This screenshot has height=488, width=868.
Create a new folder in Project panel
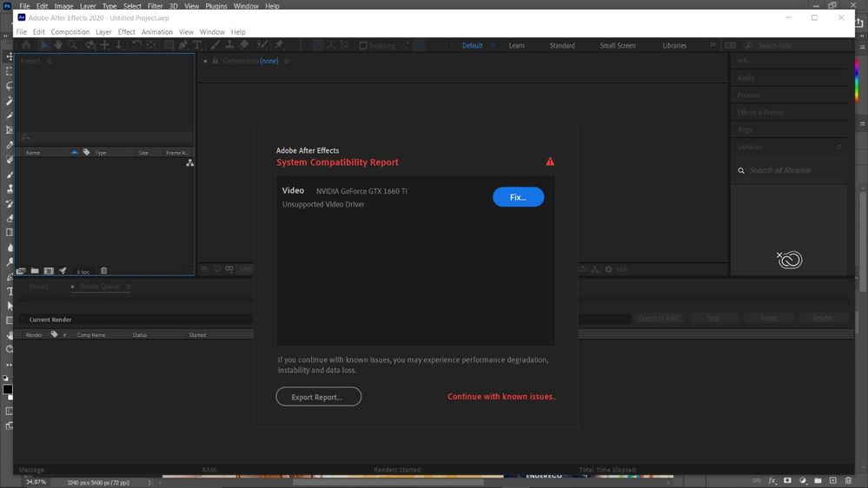tap(35, 271)
